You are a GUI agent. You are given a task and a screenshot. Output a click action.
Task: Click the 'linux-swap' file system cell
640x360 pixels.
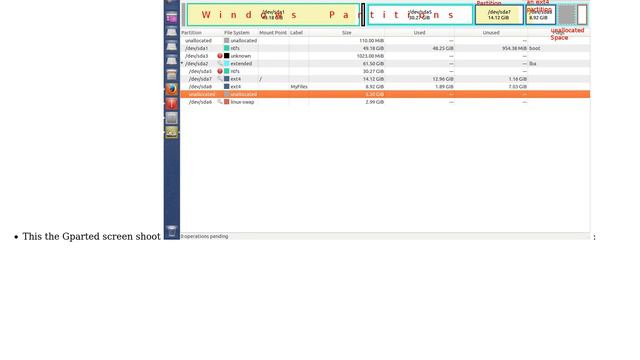click(242, 102)
